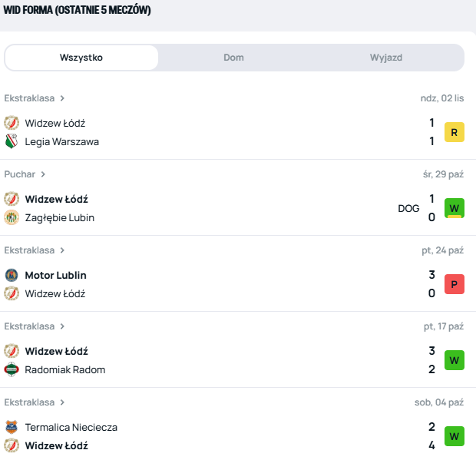Image resolution: width=476 pixels, height=460 pixels.
Task: Click green W badge for Radomiak match
Action: (455, 360)
